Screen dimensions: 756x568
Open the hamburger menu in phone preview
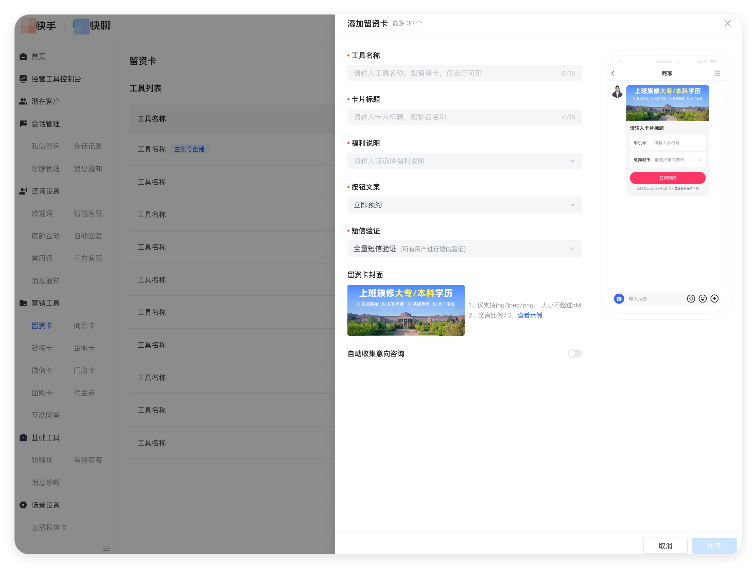coord(717,74)
